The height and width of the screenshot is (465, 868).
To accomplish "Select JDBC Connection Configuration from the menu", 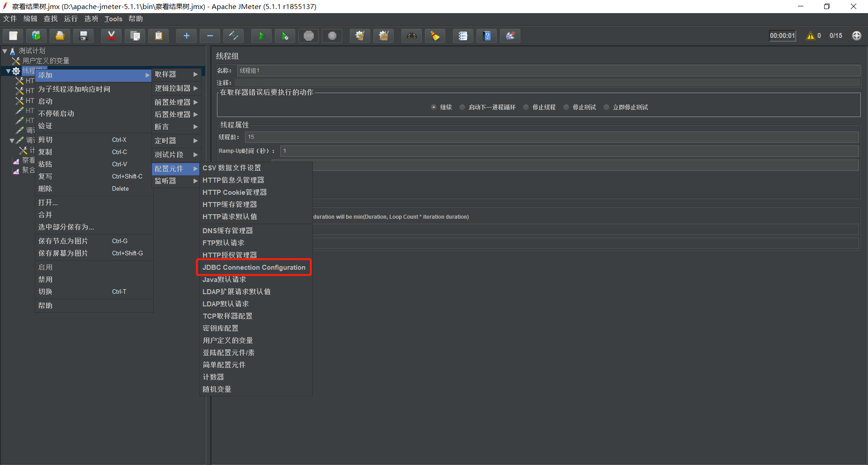I will tap(254, 267).
